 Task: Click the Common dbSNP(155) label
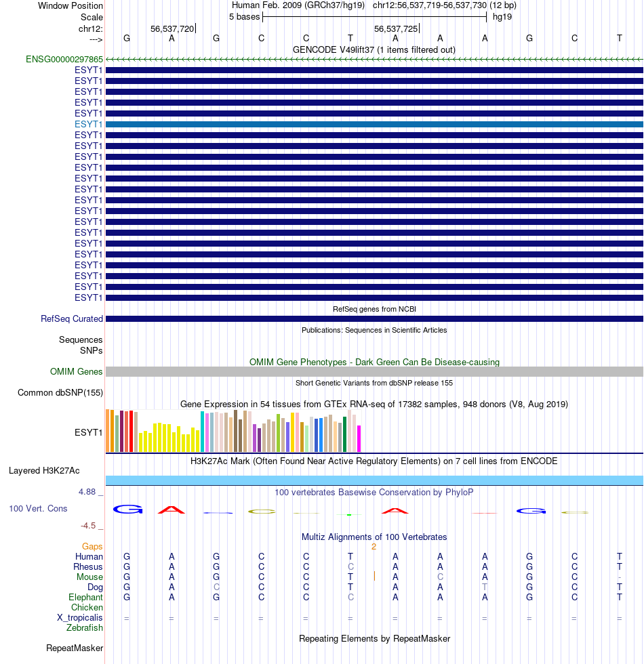point(60,392)
